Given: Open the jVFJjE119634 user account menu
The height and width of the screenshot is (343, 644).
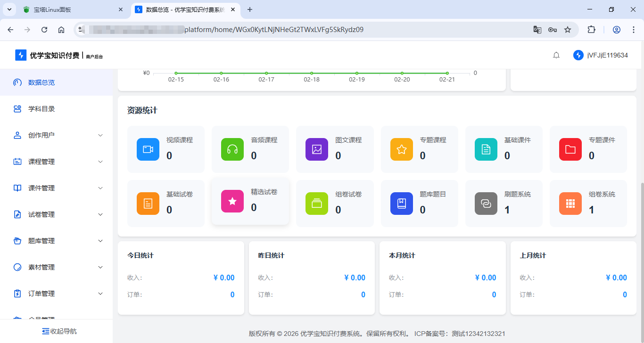Looking at the screenshot, I should (601, 55).
